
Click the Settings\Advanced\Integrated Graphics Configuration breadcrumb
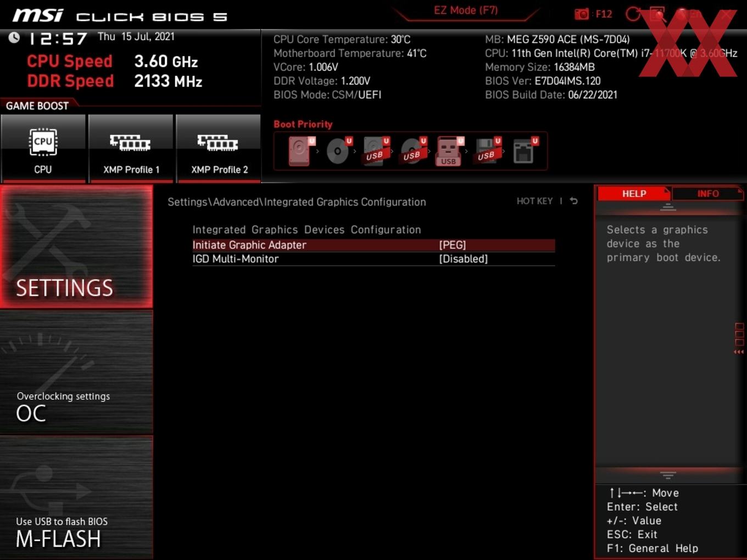(297, 202)
